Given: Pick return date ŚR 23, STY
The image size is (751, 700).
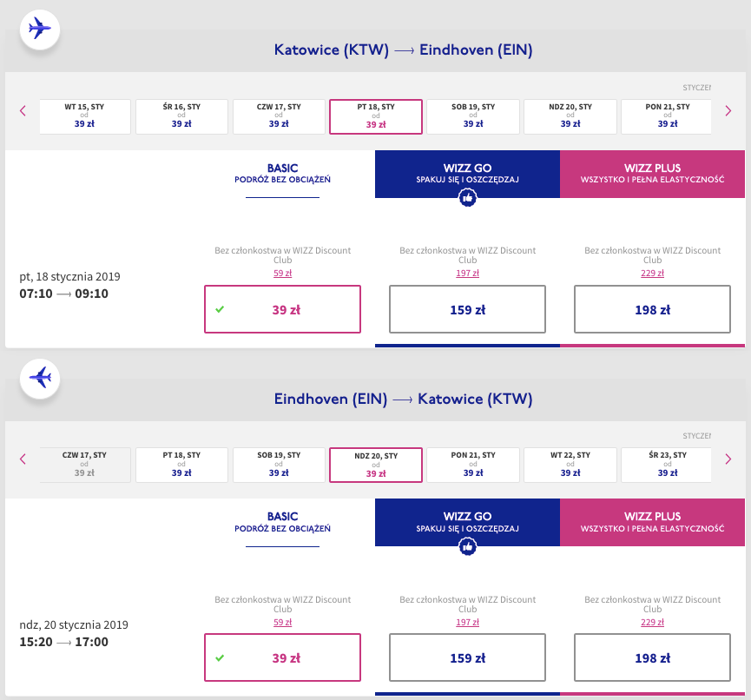Looking at the screenshot, I should tap(667, 465).
